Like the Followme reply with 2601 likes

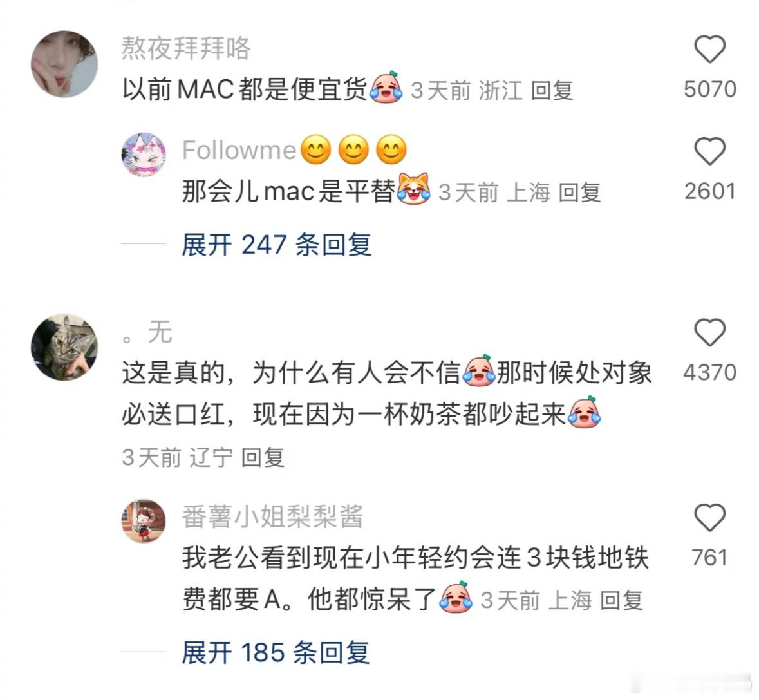tap(709, 151)
